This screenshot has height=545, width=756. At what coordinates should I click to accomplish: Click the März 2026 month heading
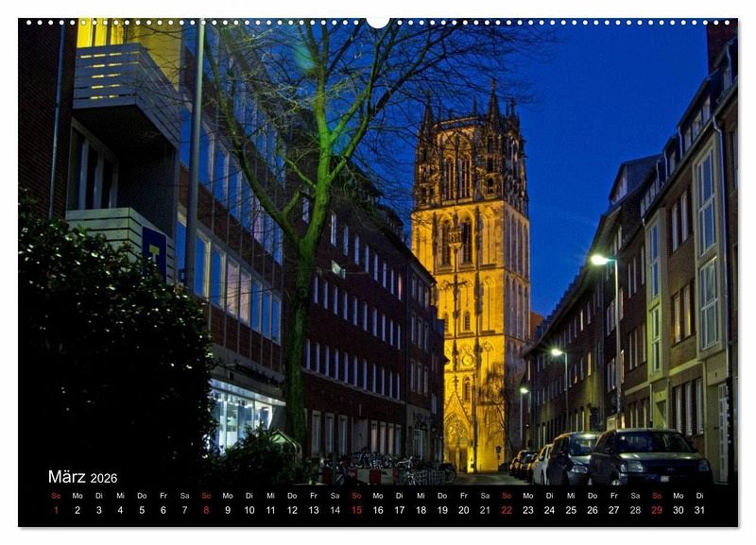pos(83,477)
